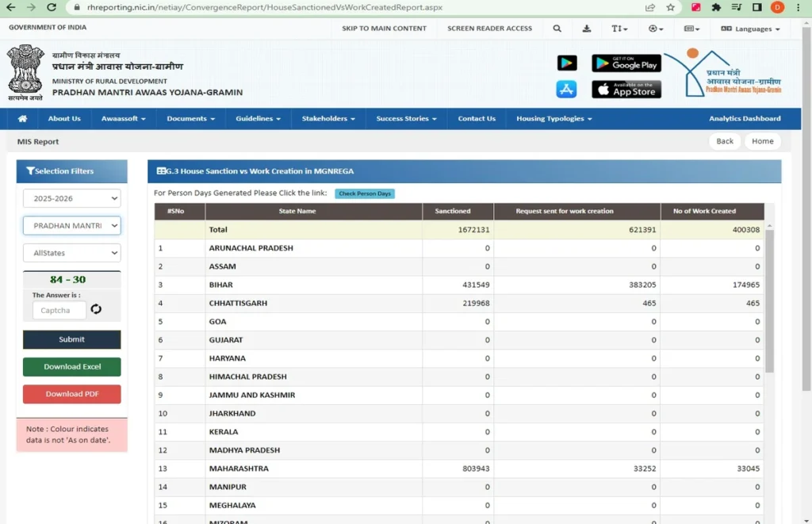812x524 pixels.
Task: Click the State Name column header
Action: (x=297, y=211)
